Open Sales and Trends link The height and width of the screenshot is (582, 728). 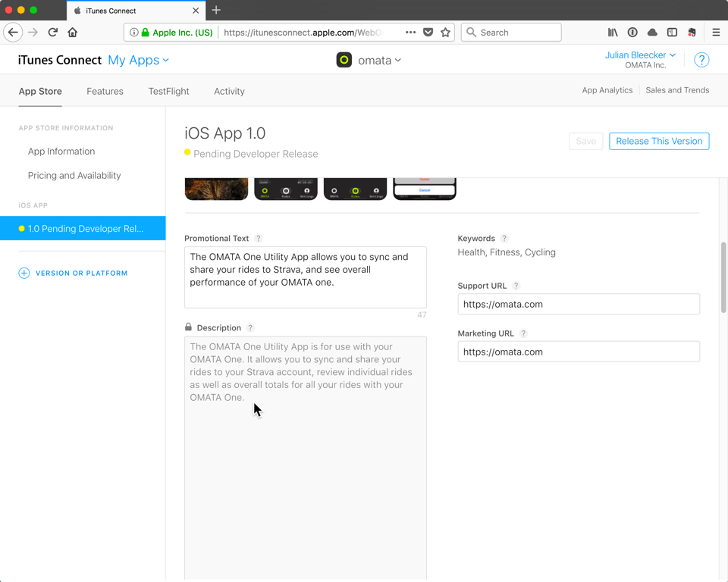[x=677, y=90]
